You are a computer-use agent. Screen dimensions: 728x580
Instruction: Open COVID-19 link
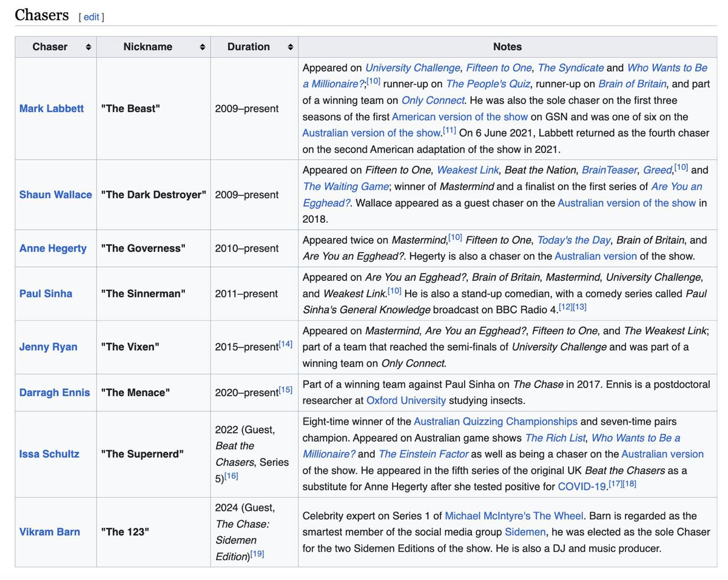(x=582, y=486)
